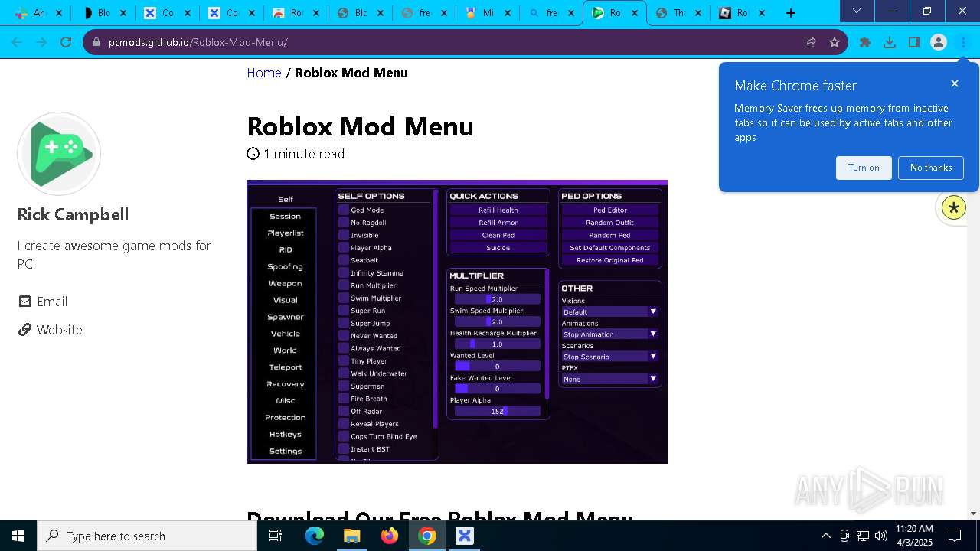The image size is (980, 551).
Task: Select Session in the mod menu list
Action: pos(285,216)
